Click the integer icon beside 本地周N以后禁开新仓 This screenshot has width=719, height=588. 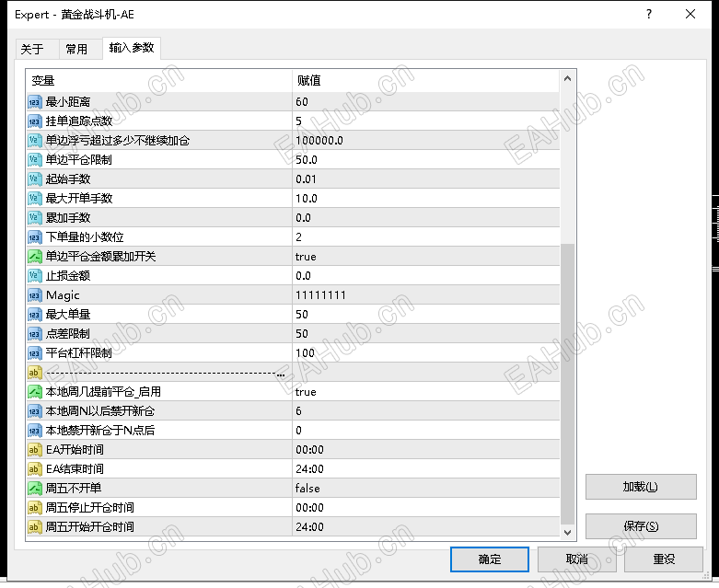point(35,411)
